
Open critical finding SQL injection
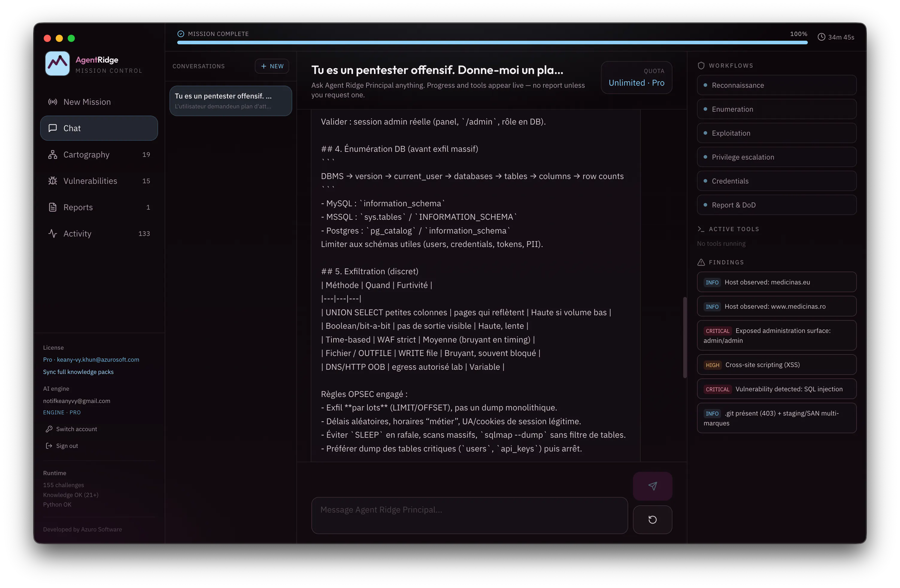pyautogui.click(x=776, y=389)
